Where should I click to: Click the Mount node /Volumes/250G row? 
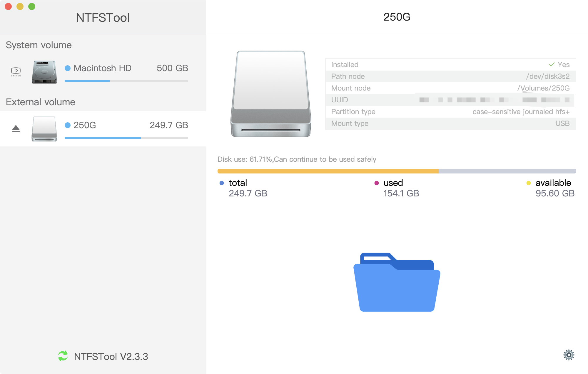point(450,88)
